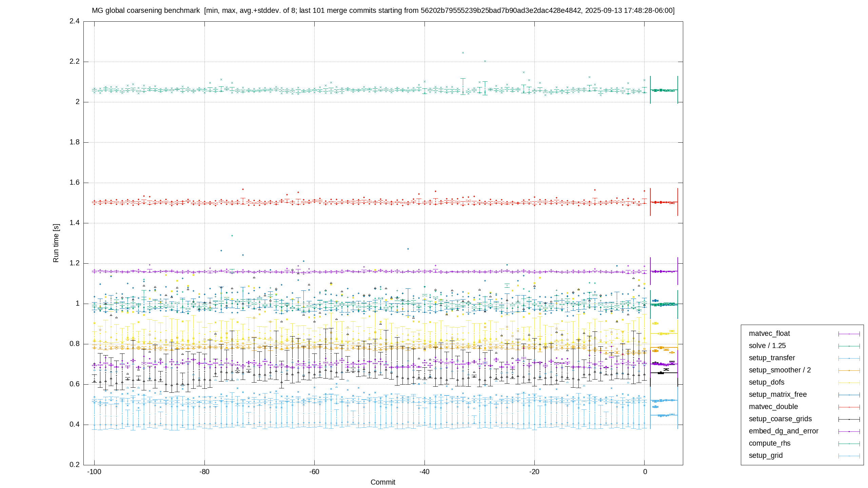
Task: Click the 2.4 y-axis tick label
Action: [x=75, y=21]
